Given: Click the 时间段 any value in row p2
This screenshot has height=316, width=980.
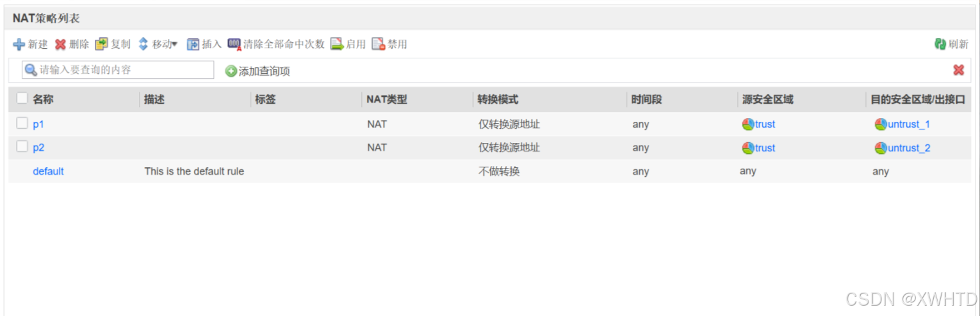Looking at the screenshot, I should point(641,148).
